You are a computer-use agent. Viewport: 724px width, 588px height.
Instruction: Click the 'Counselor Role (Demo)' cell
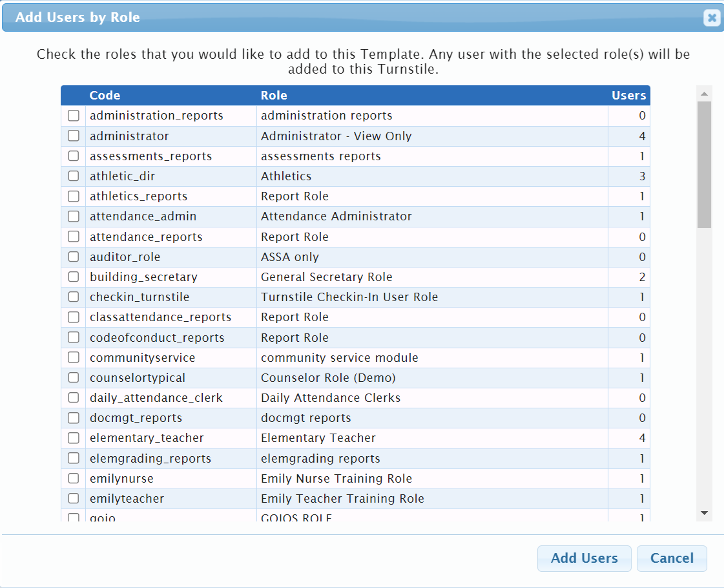tap(432, 378)
